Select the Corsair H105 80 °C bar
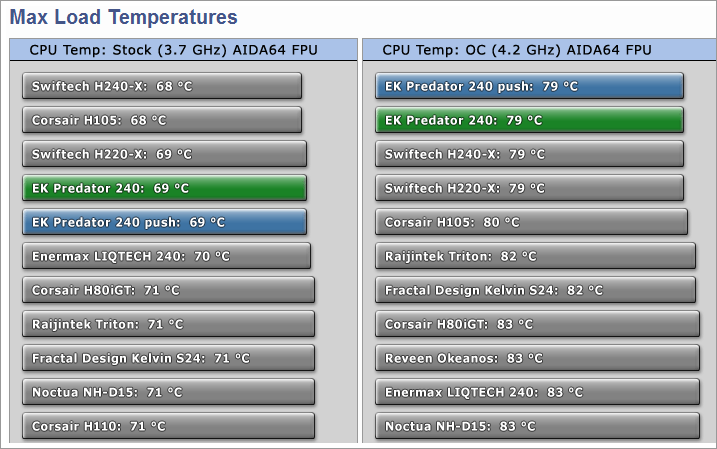This screenshot has width=717, height=449. 532,222
